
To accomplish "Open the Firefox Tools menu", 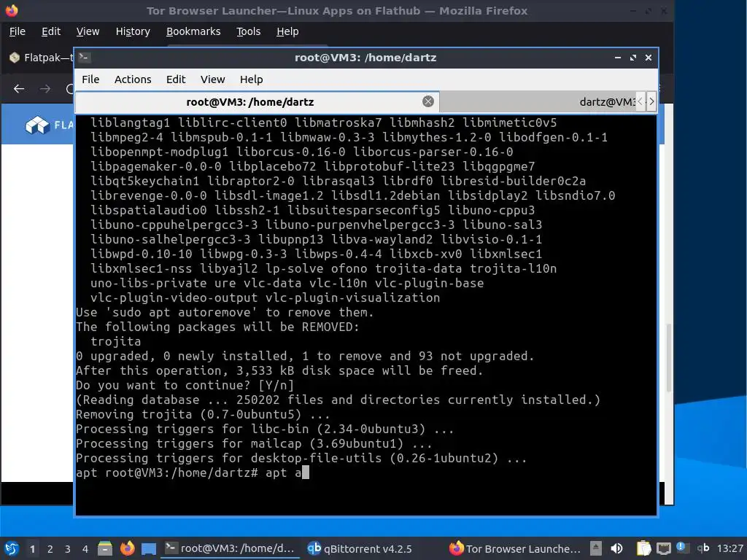I will point(248,31).
